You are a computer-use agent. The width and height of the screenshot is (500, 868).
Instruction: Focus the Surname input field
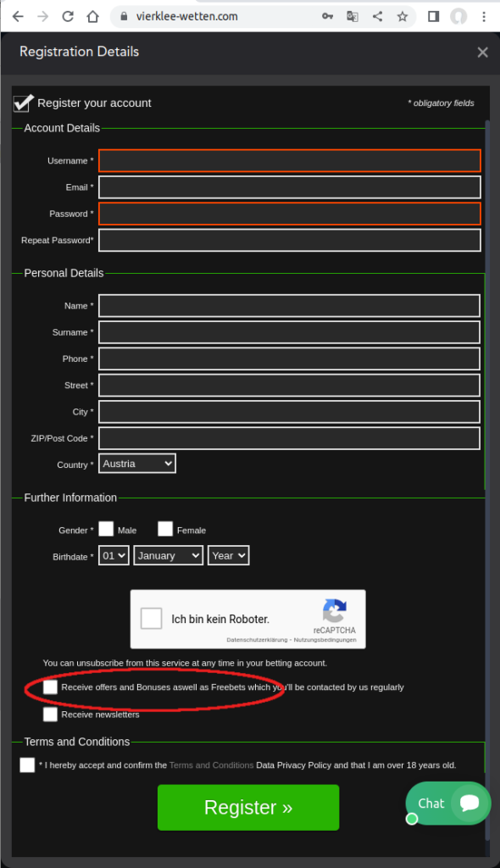coord(290,332)
